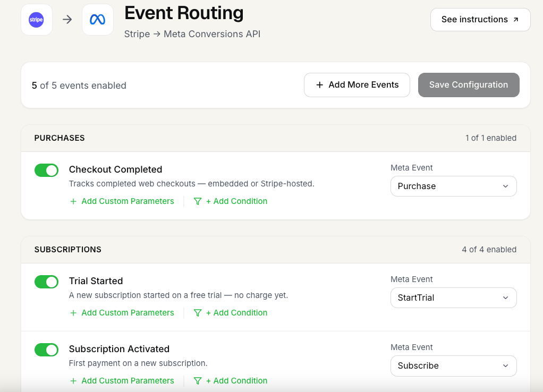Click filter icon in Subscription Activated row
The width and height of the screenshot is (543, 392).
point(198,380)
